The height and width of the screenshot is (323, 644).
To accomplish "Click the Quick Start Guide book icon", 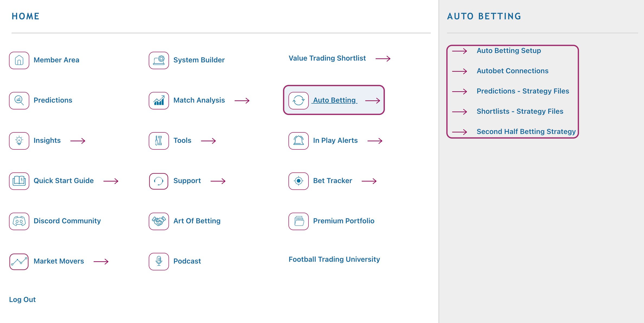I will click(19, 180).
